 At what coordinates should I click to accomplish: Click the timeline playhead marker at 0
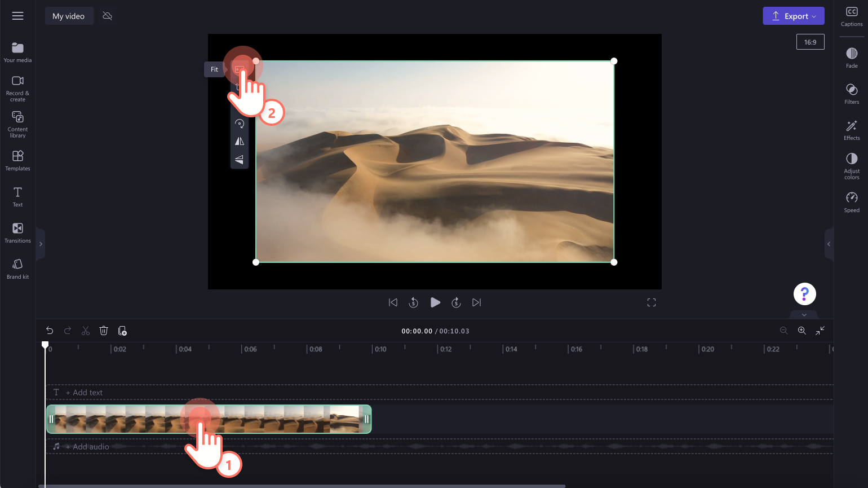tap(45, 345)
